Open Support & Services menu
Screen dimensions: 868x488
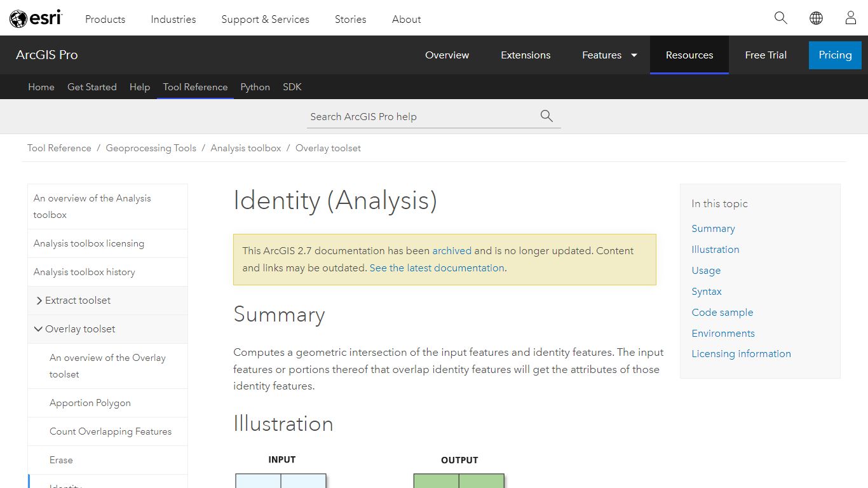tap(265, 19)
